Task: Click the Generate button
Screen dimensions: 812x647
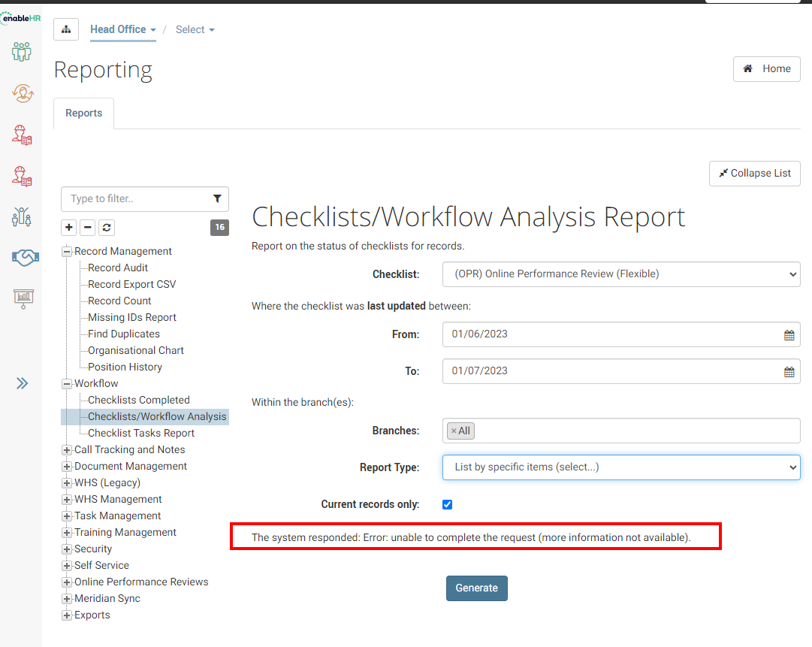Action: [476, 588]
